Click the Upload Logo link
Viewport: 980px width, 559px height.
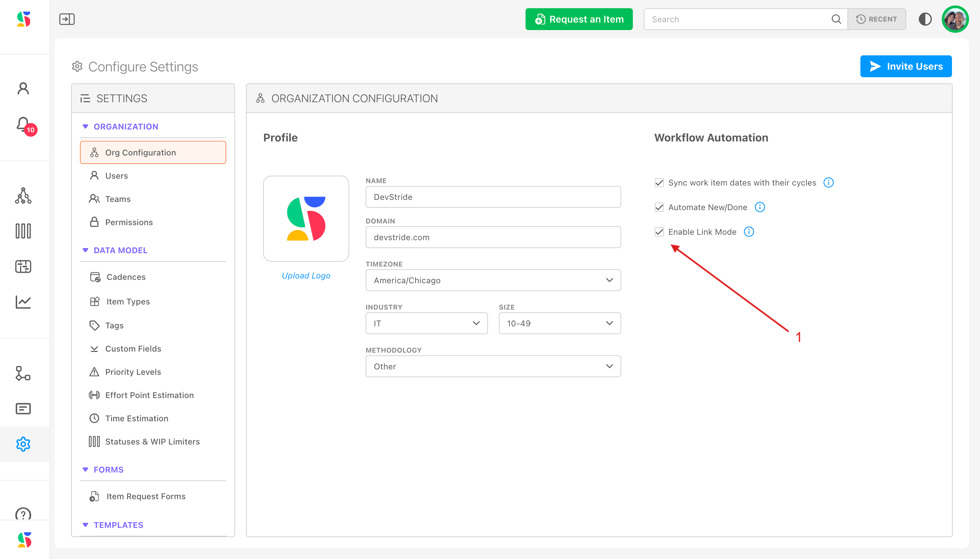coord(306,276)
